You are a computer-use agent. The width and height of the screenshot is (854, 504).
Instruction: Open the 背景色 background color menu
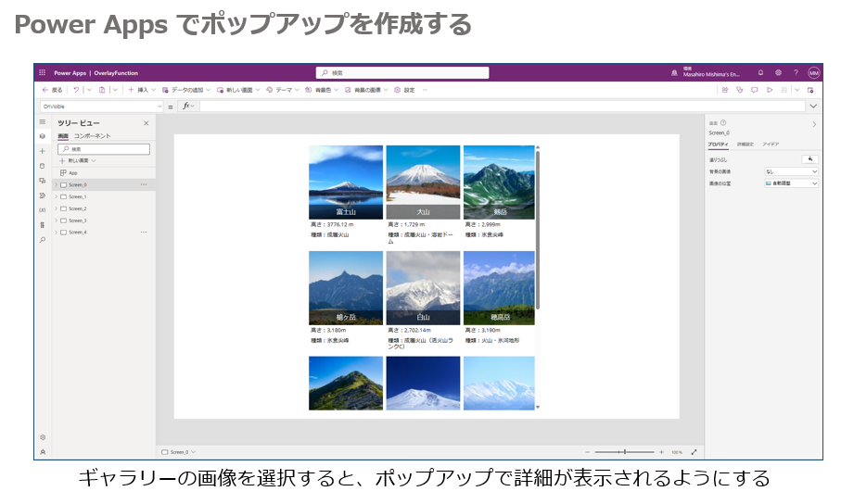[x=322, y=90]
